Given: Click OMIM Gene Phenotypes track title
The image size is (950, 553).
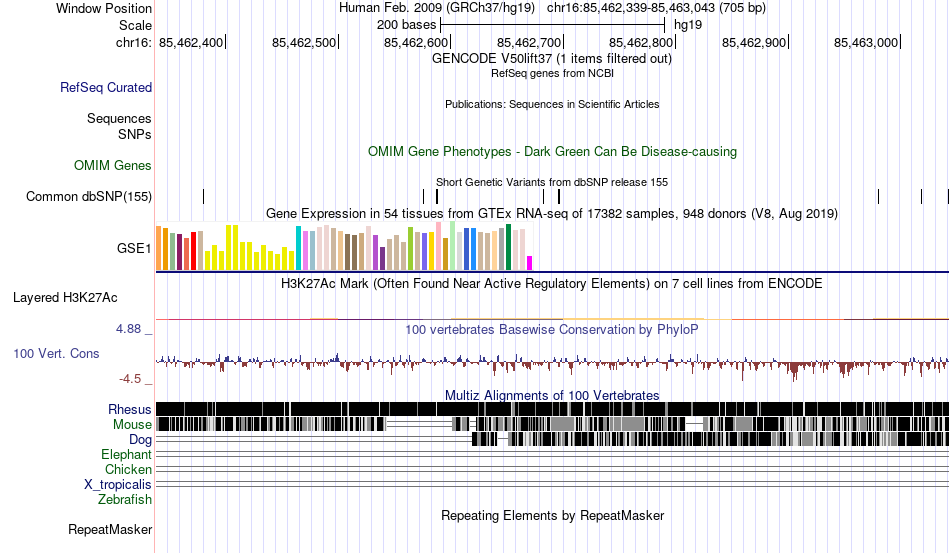Looking at the screenshot, I should [x=552, y=151].
